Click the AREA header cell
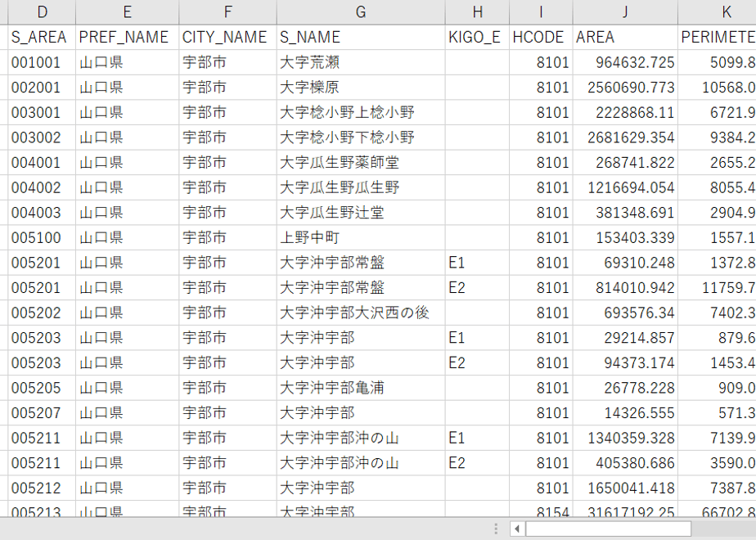 point(625,37)
